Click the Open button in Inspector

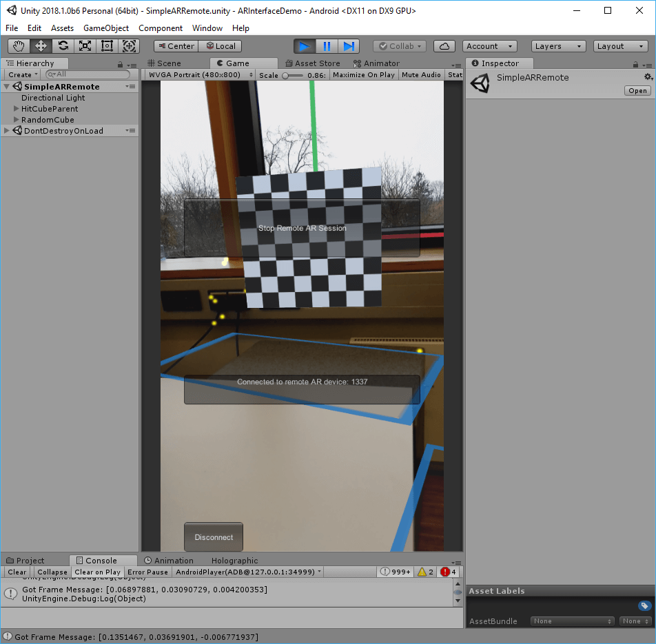coord(637,91)
